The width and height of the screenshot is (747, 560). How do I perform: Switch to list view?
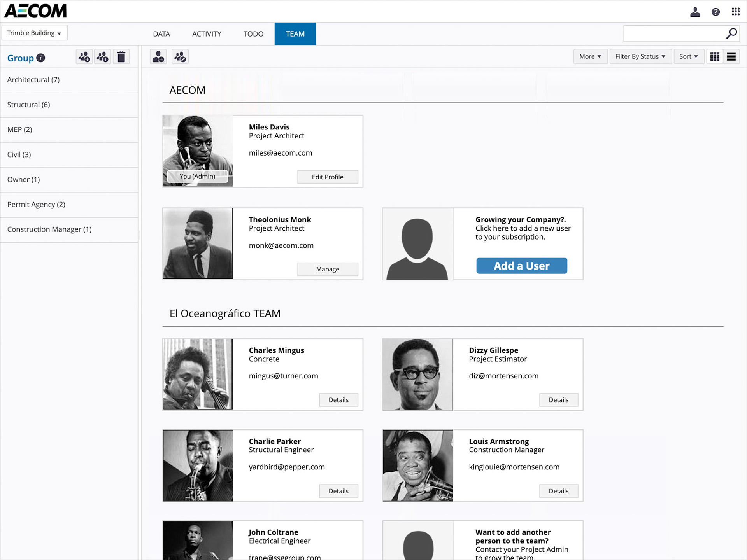731,57
